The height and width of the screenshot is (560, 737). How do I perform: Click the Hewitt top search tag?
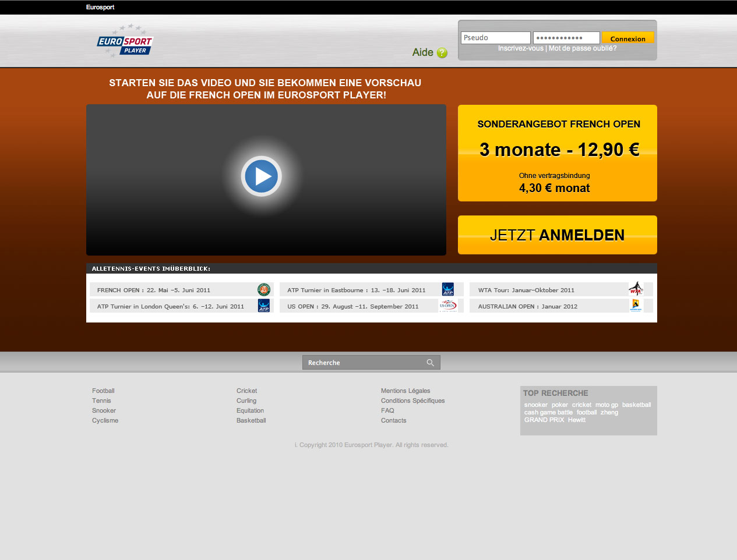click(577, 420)
